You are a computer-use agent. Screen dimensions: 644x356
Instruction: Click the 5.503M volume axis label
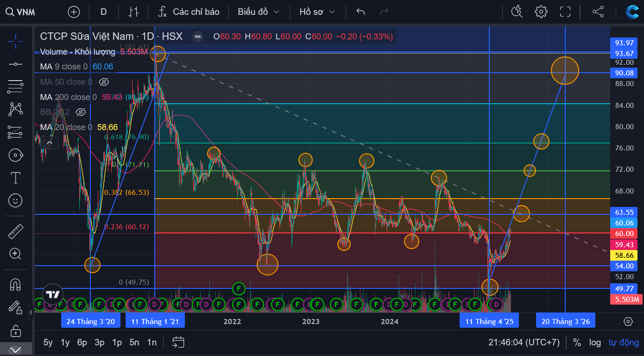(x=627, y=300)
